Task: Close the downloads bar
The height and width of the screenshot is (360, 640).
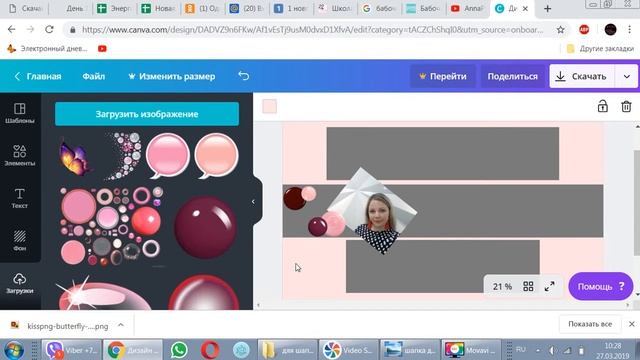Action: point(631,324)
